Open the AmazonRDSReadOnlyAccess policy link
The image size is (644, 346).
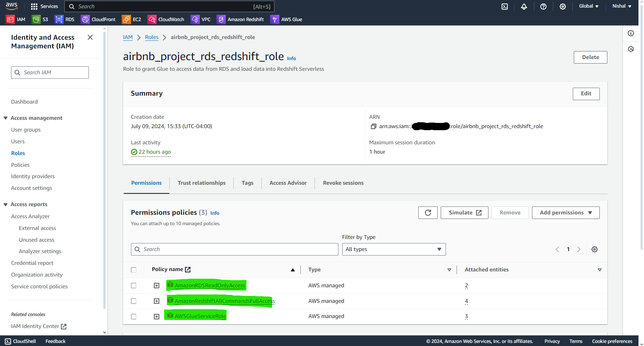[x=210, y=286]
